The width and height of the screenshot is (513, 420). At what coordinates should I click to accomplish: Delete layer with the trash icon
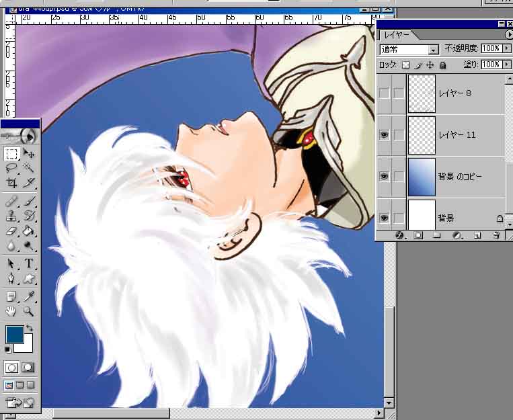coord(497,235)
